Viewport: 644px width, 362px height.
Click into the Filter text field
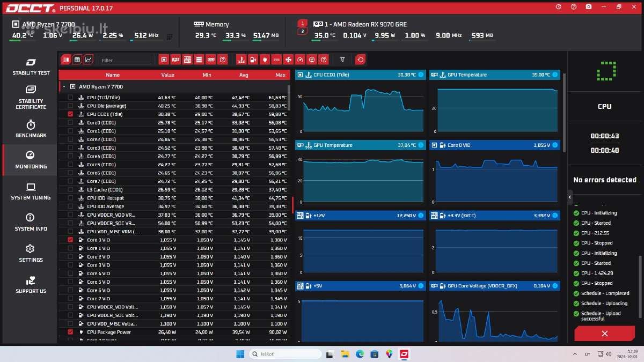126,61
